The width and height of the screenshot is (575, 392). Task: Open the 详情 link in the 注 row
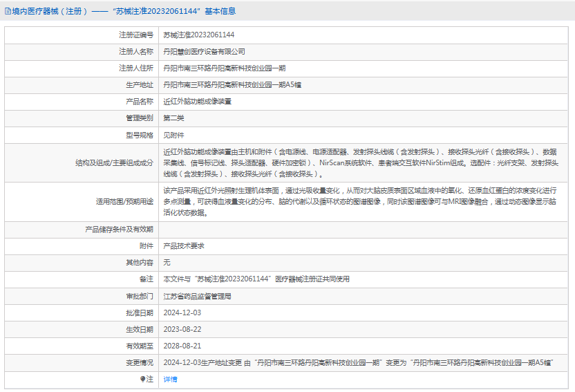coord(170,379)
